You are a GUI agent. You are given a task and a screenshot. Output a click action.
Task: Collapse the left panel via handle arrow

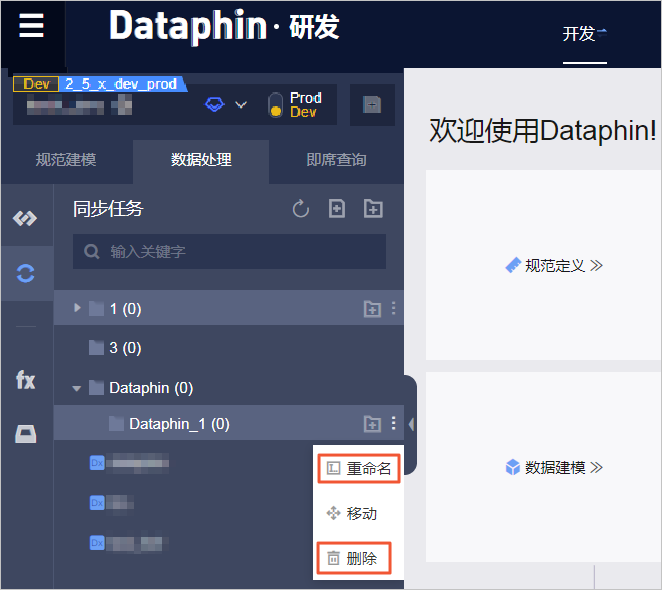coord(411,424)
